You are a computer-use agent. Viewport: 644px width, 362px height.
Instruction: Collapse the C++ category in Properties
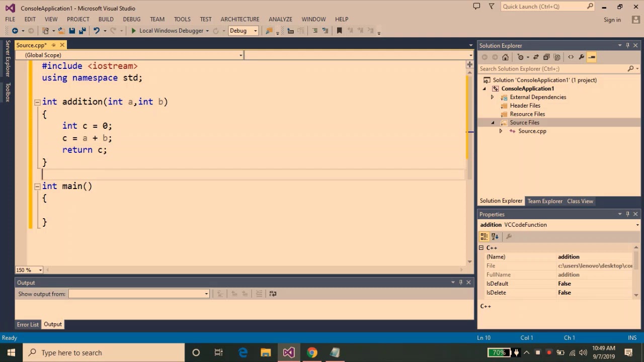click(481, 248)
